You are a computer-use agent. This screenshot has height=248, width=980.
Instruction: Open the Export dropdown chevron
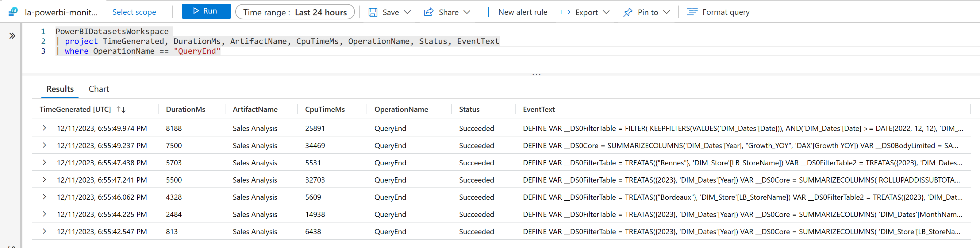(606, 12)
